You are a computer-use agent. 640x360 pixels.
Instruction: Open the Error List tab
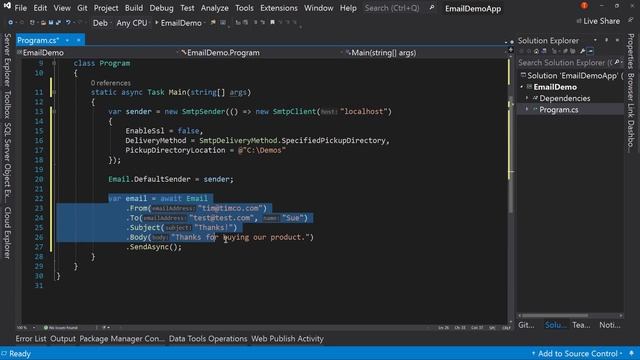31,339
